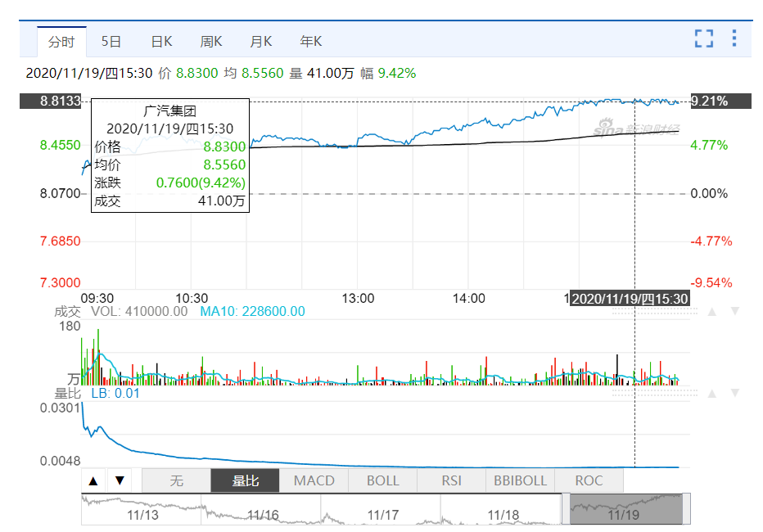Click the 14:00 time axis label
Viewport: 763px width, 532px height.
468,299
